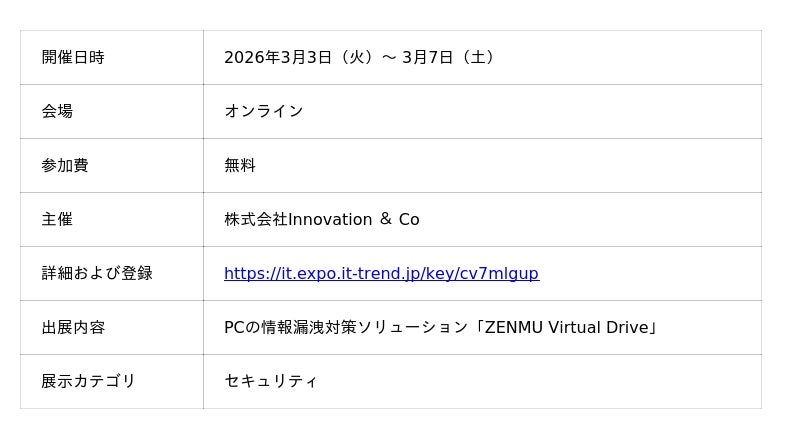Screen dimensions: 800x439
Task: Click the 開催日時 header cell
Action: pyautogui.click(x=73, y=57)
